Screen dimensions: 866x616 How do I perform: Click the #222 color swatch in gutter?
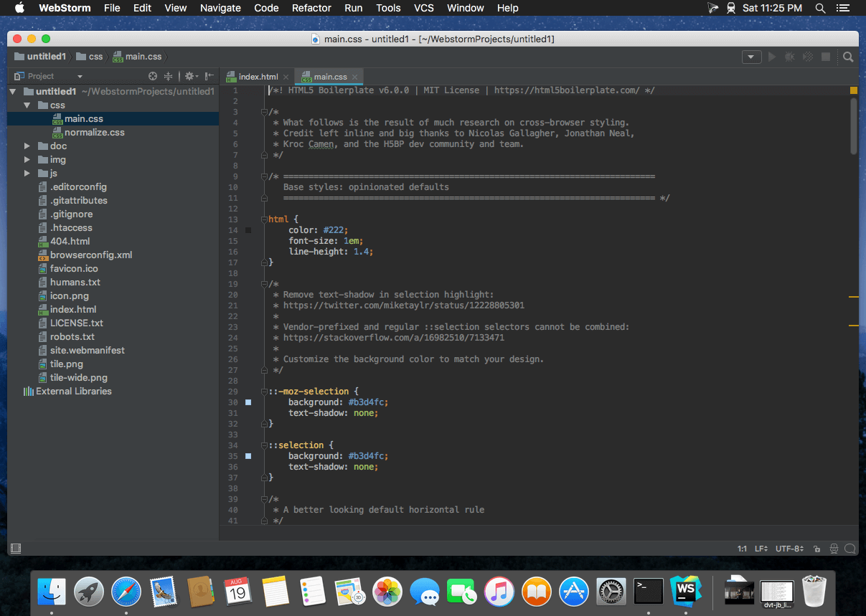(x=248, y=230)
